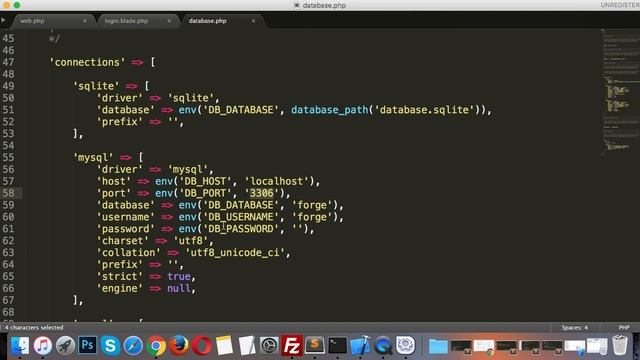Click line number 58 in the gutter

point(8,193)
